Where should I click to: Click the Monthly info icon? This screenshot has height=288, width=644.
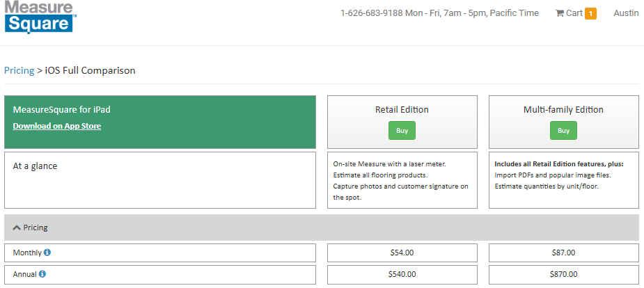(47, 253)
